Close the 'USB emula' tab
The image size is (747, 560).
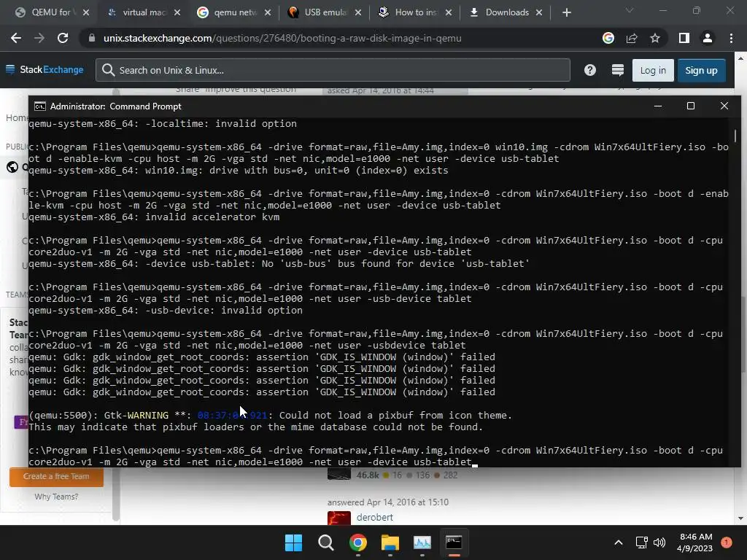coord(358,12)
